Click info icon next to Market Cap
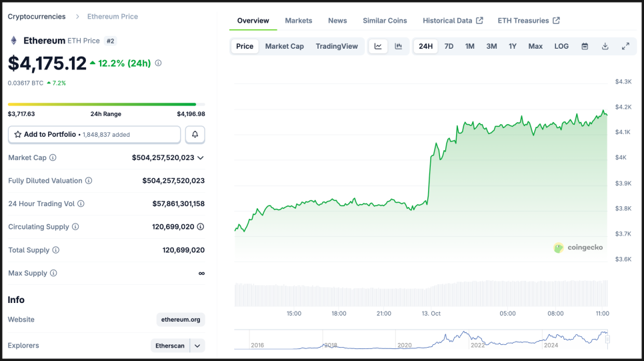 tap(53, 158)
